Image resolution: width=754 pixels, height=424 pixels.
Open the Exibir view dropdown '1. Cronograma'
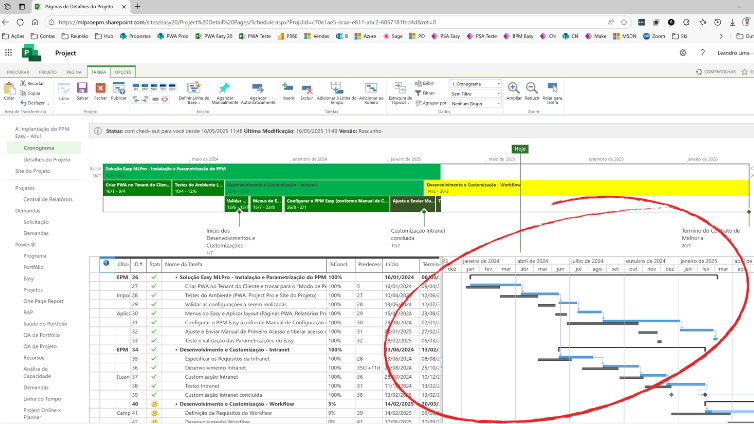coord(475,84)
